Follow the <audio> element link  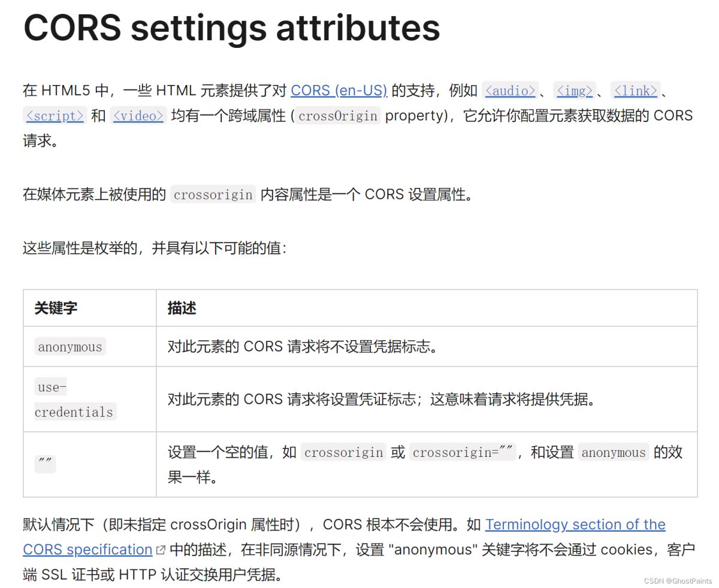510,90
